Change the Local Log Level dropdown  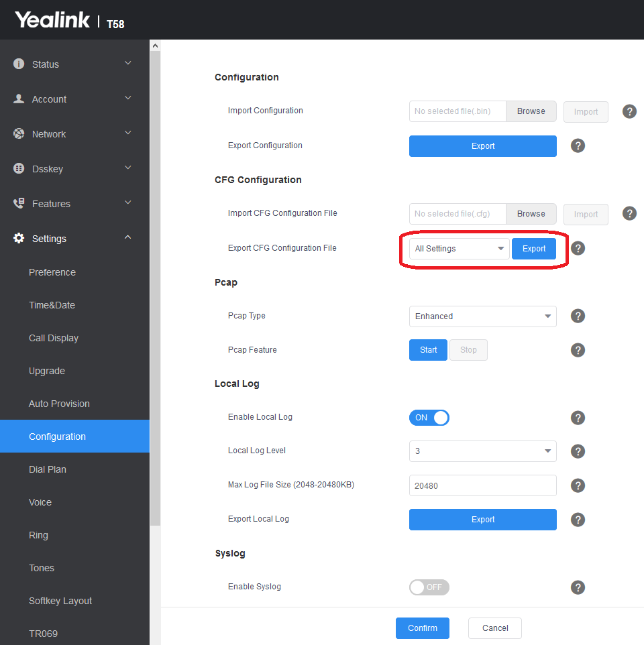pos(482,451)
